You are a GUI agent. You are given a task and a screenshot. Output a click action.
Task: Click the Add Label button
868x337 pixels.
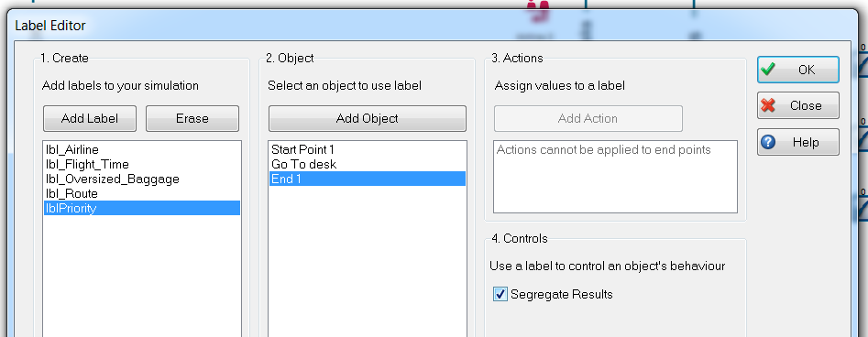pyautogui.click(x=90, y=118)
